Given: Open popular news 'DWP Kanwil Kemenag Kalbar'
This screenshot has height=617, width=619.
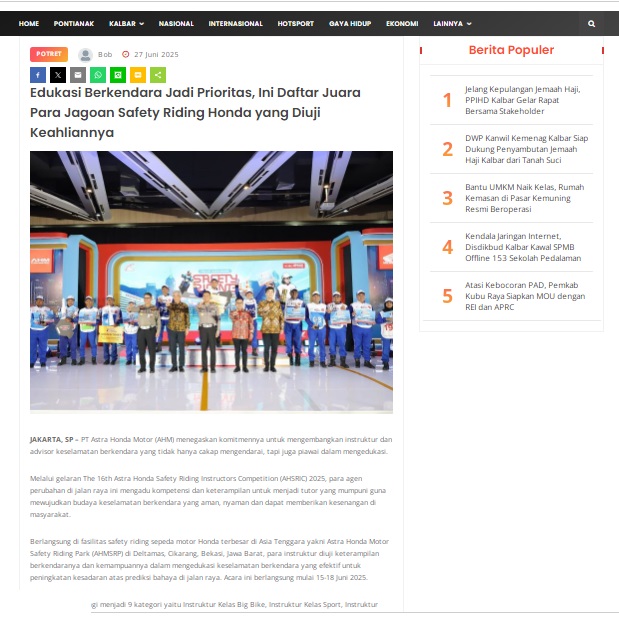Looking at the screenshot, I should coord(527,149).
